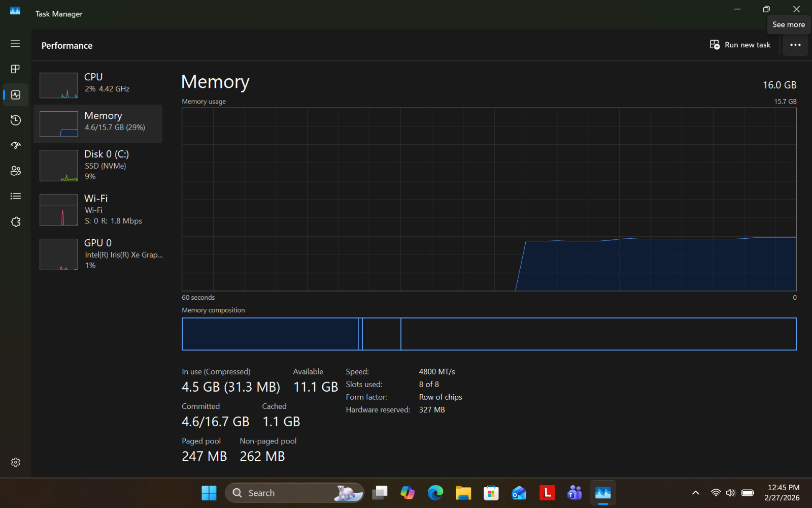Click the In use segment of Memory composition
812x508 pixels.
click(x=270, y=334)
